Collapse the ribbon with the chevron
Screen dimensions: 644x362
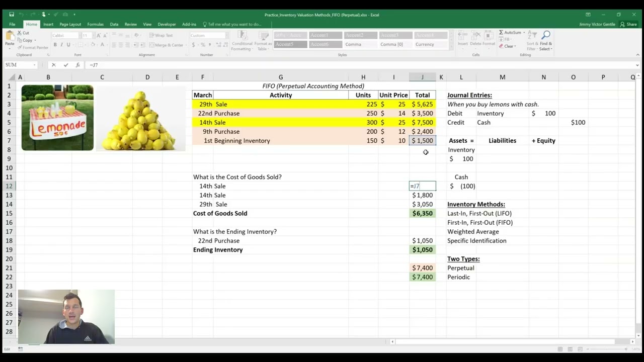[637, 55]
